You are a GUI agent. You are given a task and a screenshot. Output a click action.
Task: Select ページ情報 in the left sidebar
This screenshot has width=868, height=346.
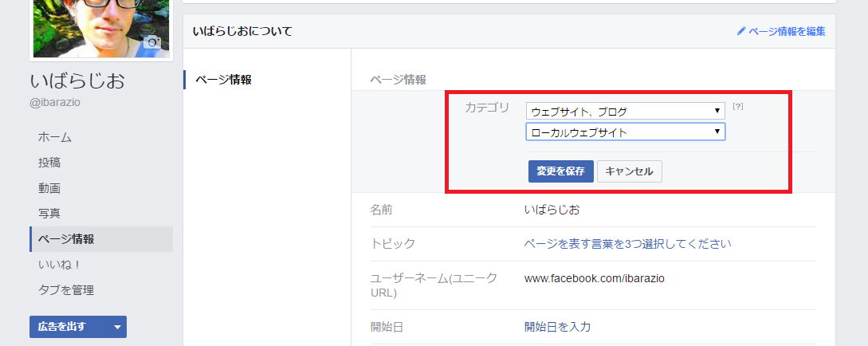tap(101, 239)
